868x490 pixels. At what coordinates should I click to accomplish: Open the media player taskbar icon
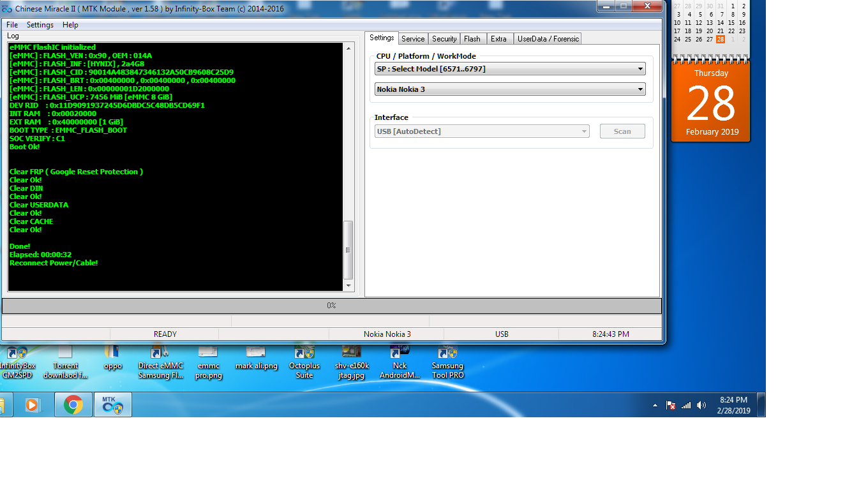point(32,405)
